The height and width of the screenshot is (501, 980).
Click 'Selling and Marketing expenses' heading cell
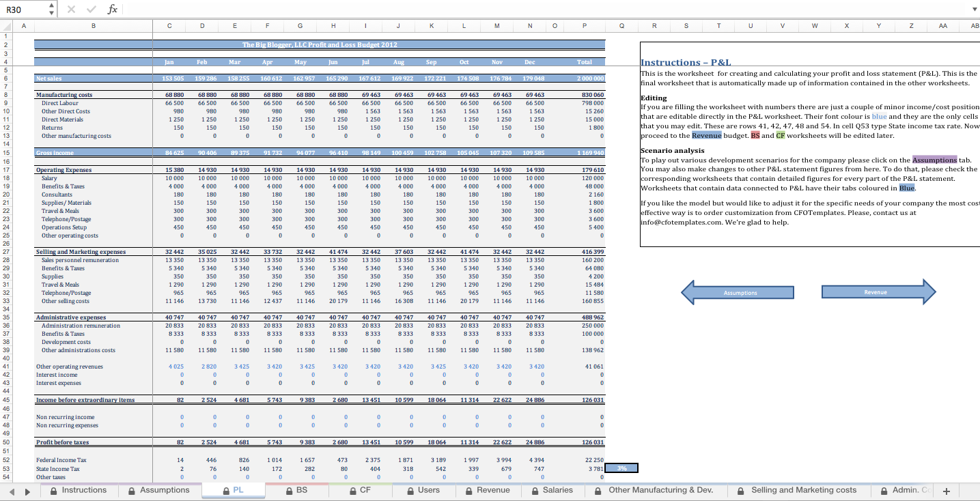pos(81,252)
